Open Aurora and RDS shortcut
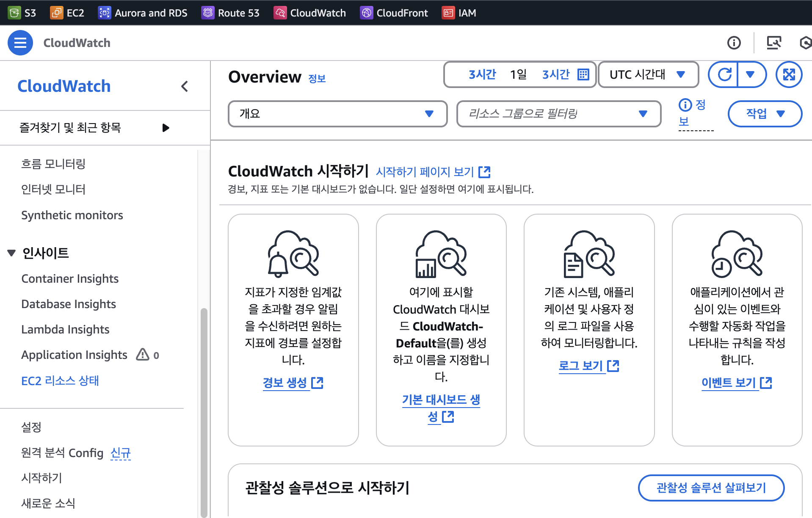 tap(143, 13)
